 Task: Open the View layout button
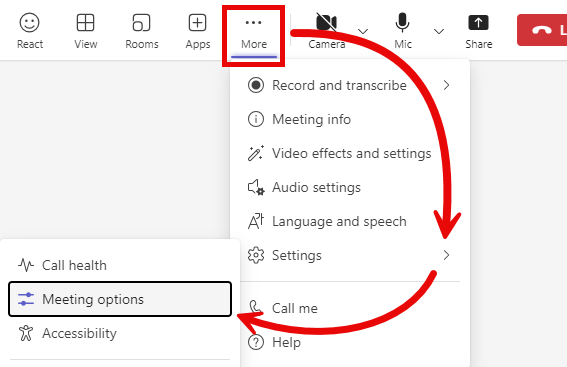point(86,31)
